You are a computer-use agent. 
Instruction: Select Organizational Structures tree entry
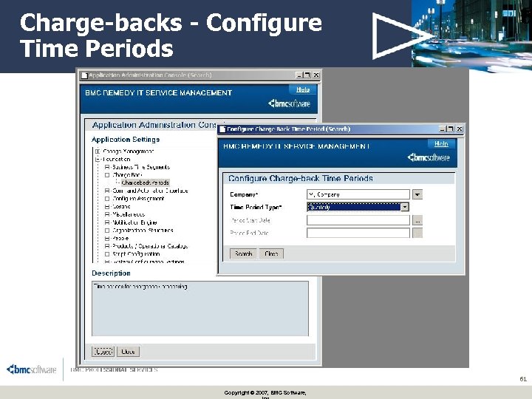pos(143,231)
